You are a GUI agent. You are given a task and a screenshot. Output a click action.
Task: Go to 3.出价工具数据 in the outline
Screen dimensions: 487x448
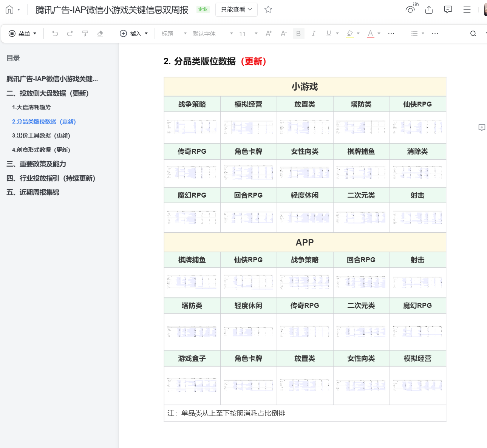pos(41,136)
